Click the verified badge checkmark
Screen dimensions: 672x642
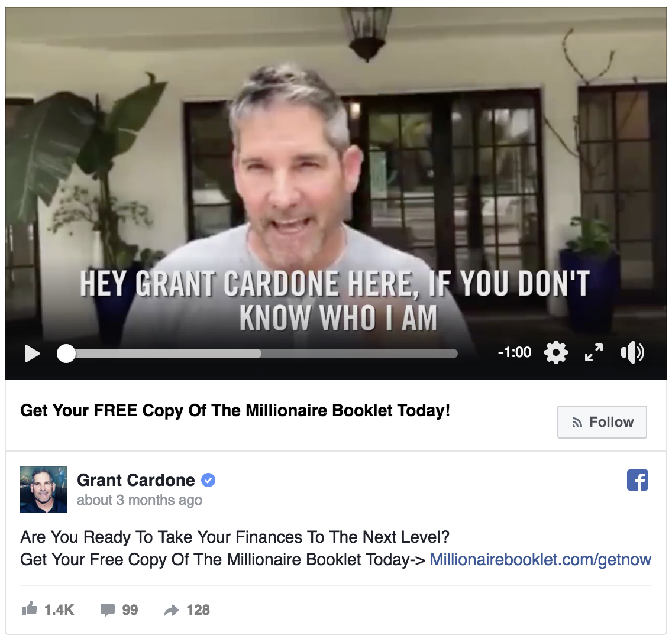[x=208, y=480]
